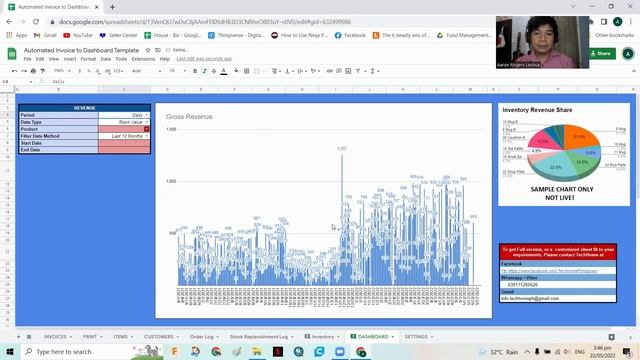
Task: Click the Move to folder icon
Action: (158, 50)
